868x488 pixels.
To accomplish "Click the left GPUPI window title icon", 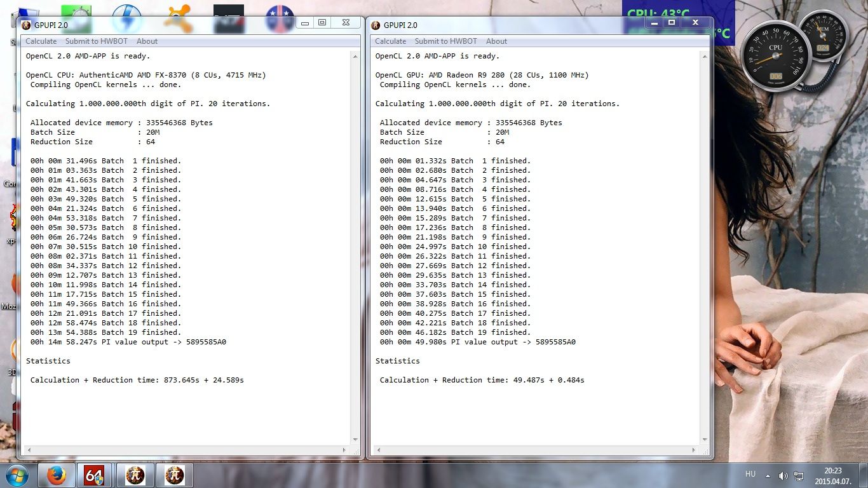I will (26, 25).
